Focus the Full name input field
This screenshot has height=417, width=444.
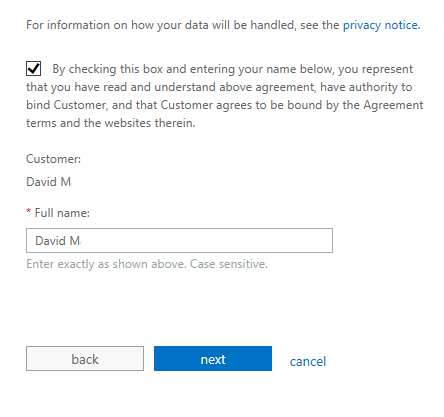[179, 240]
